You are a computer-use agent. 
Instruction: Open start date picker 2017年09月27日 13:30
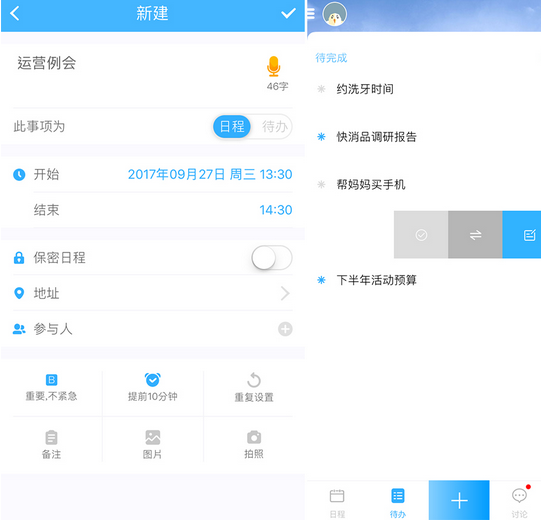click(210, 174)
